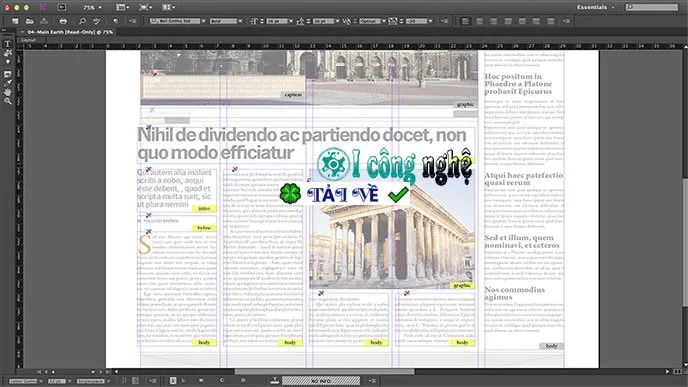Toggle Align Center paragraph button

coord(480,21)
